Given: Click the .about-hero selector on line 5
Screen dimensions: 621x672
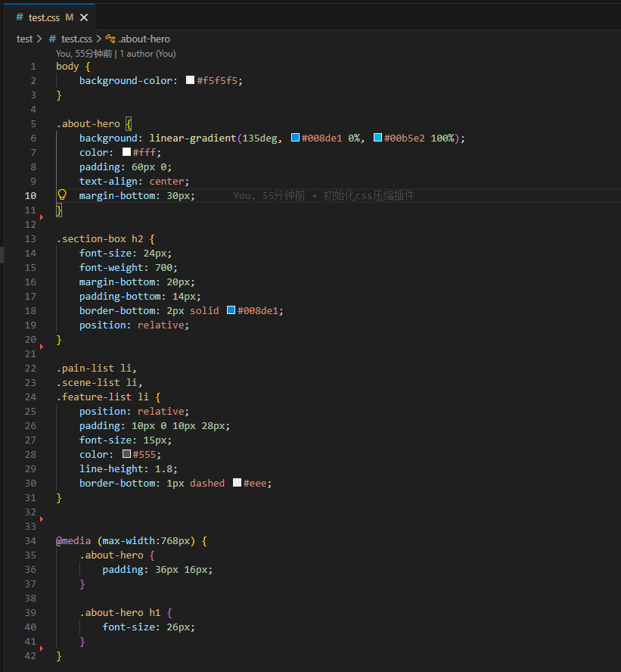Looking at the screenshot, I should [88, 124].
